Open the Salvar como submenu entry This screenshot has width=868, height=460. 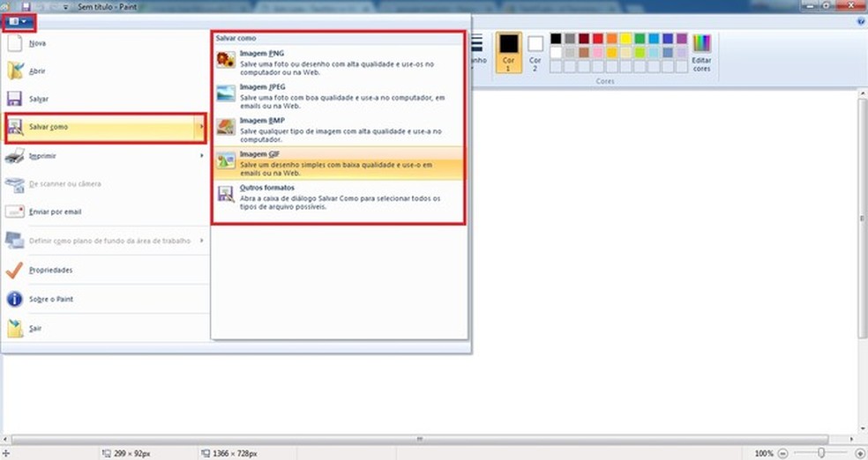[105, 127]
